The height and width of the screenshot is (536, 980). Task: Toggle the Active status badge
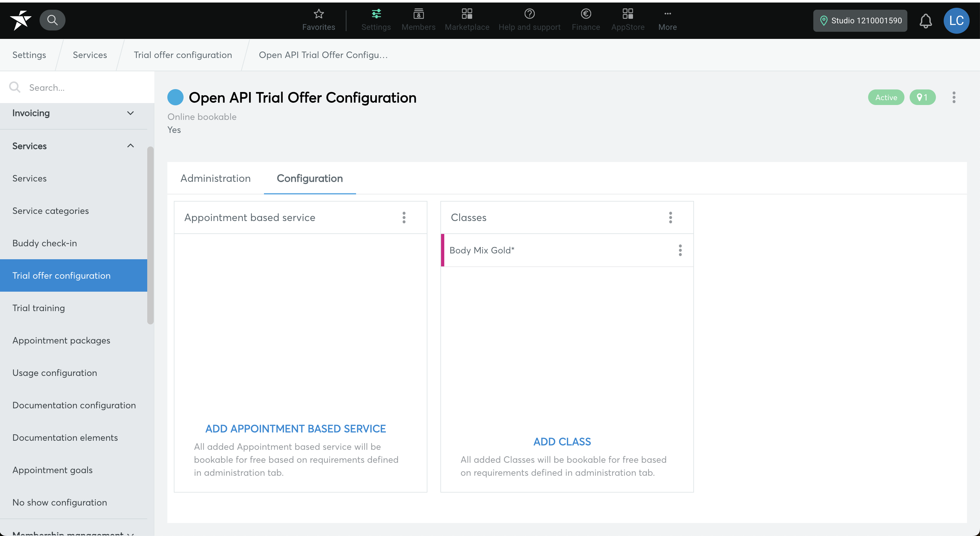click(x=886, y=97)
